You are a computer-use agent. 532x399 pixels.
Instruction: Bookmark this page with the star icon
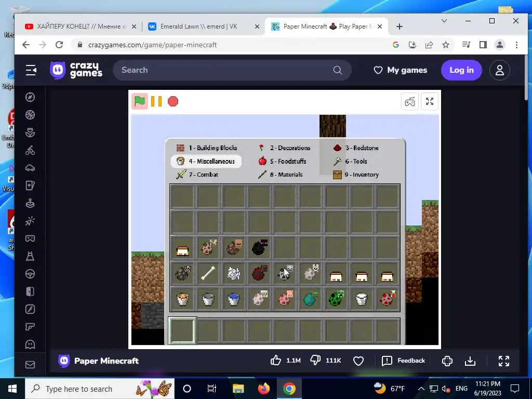click(446, 45)
